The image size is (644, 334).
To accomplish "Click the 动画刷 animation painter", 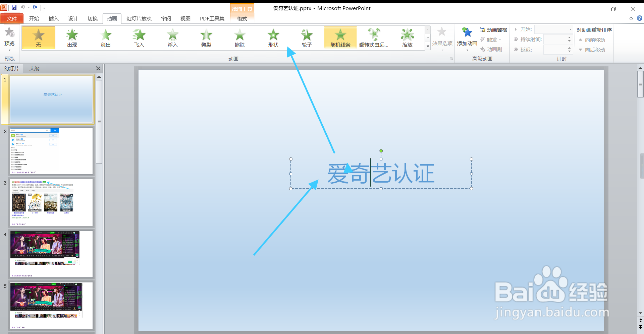I will coord(491,49).
